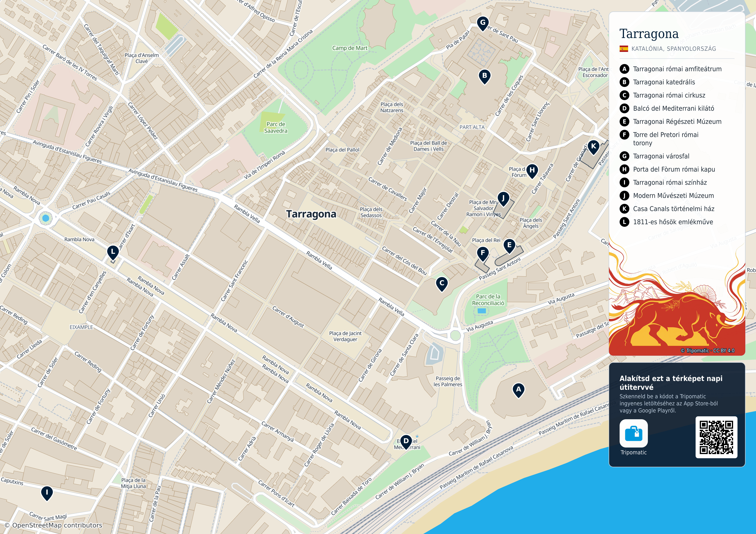Select legend entry 'Porta del Fòrum római kapu'
Viewport: 756px width, 534px height.
pyautogui.click(x=667, y=169)
